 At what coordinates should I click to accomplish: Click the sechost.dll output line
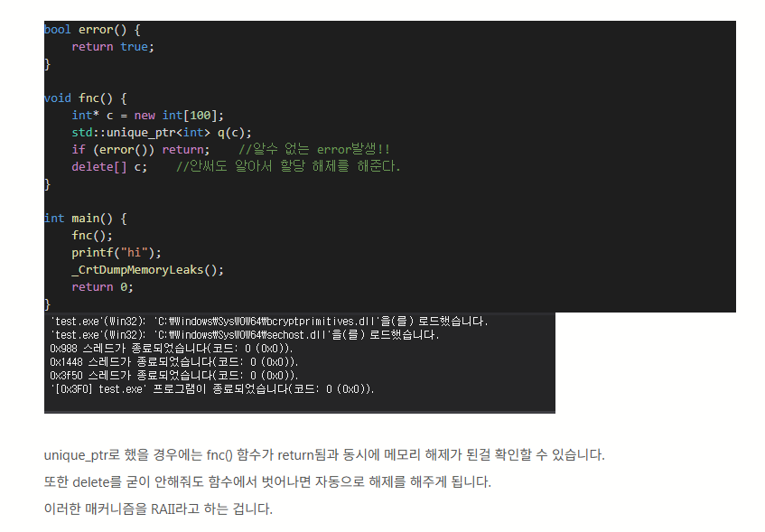pyautogui.click(x=245, y=335)
